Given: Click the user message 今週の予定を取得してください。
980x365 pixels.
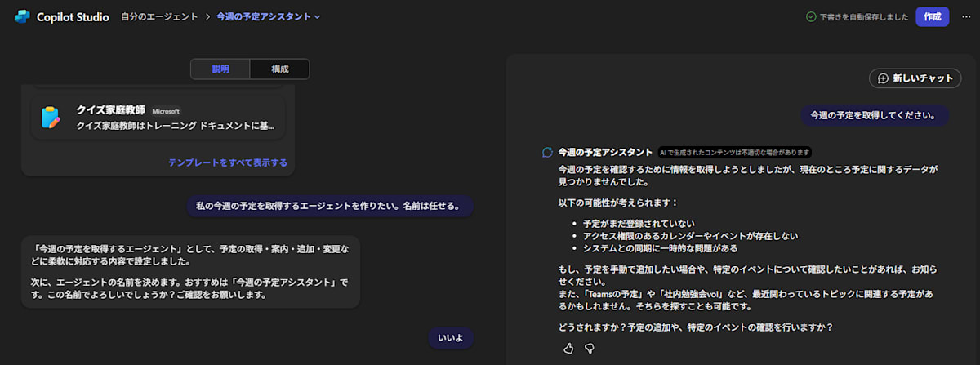Looking at the screenshot, I should [873, 115].
